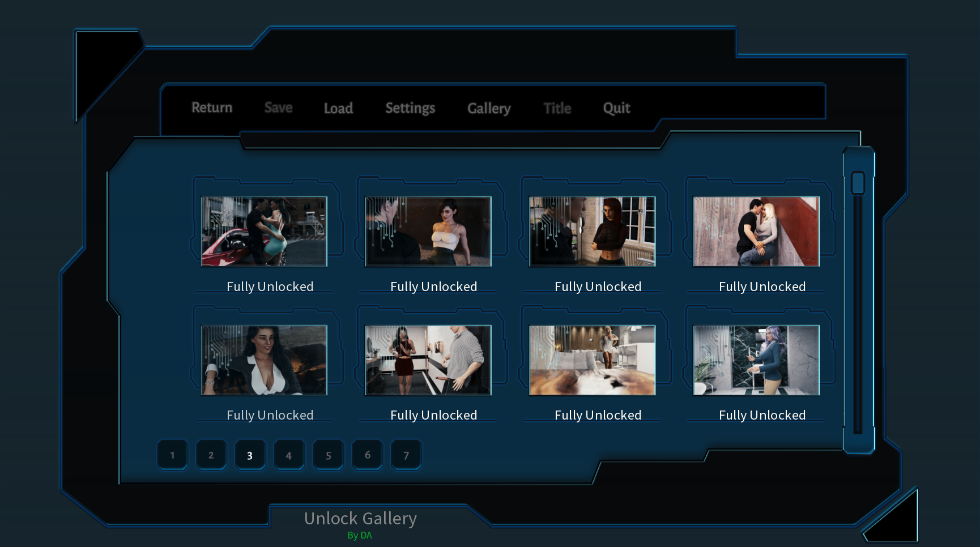
Task: Open the bright living room thumbnail
Action: [x=592, y=360]
